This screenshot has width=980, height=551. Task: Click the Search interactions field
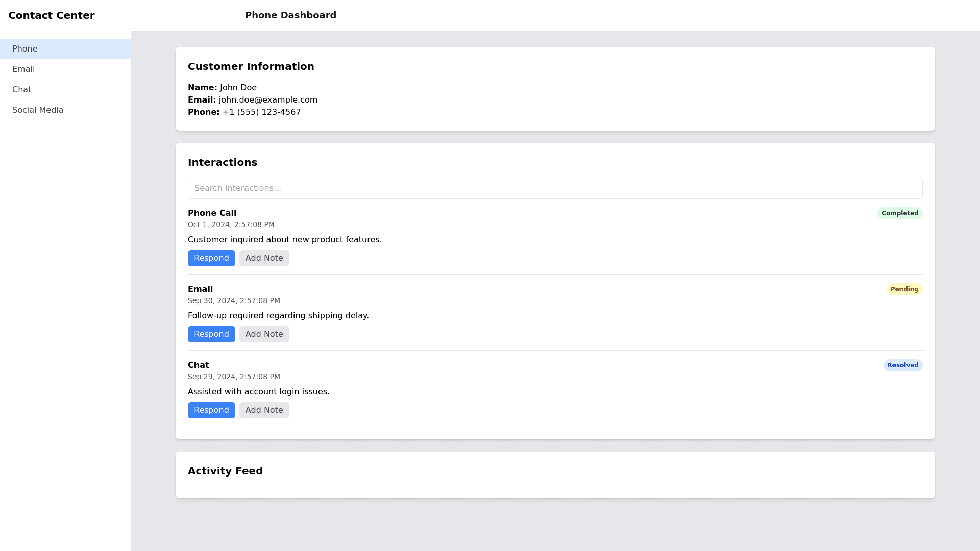(555, 188)
